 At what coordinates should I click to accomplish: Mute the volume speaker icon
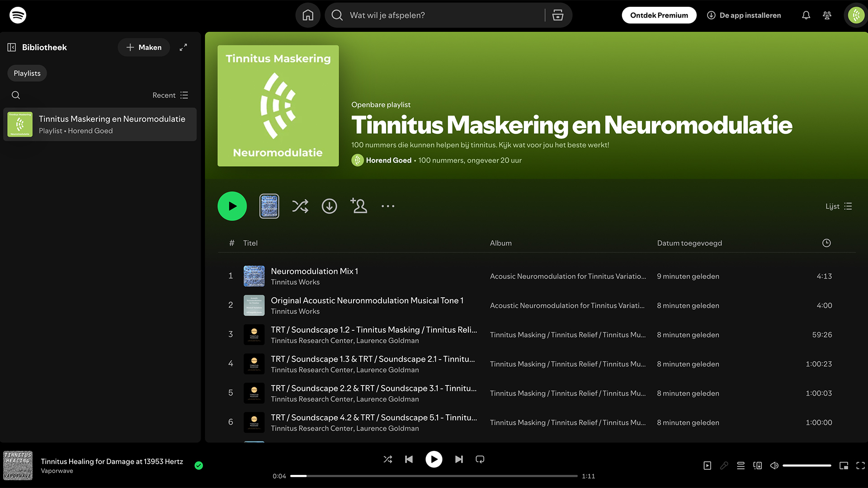pyautogui.click(x=774, y=465)
